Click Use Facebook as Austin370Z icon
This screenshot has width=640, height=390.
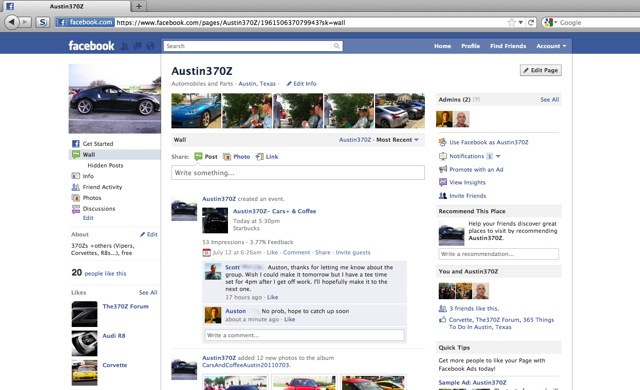[x=442, y=142]
